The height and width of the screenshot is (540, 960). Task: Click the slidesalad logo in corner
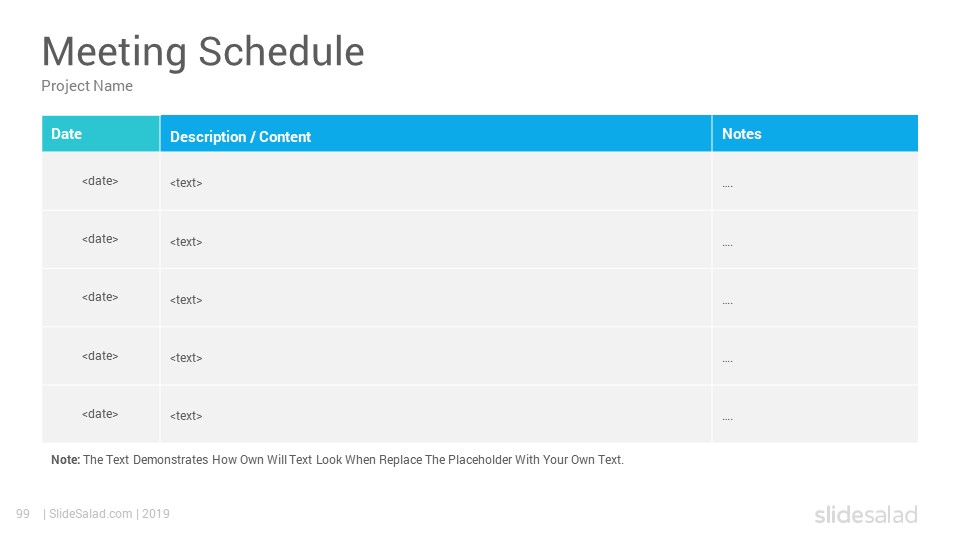tap(866, 514)
